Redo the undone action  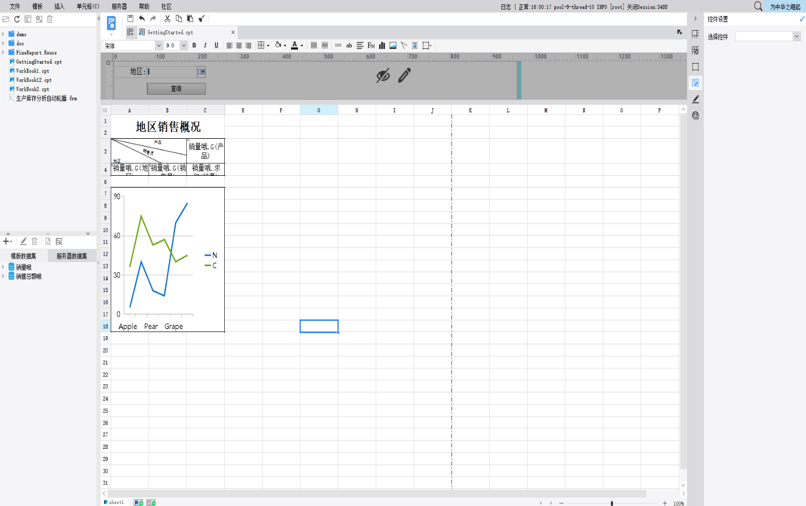pos(153,19)
